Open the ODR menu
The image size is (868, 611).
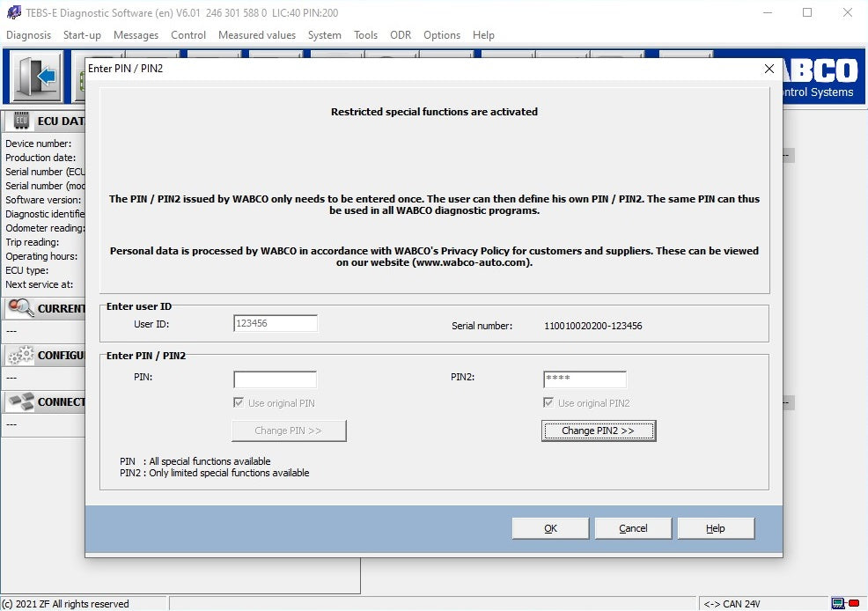point(401,35)
